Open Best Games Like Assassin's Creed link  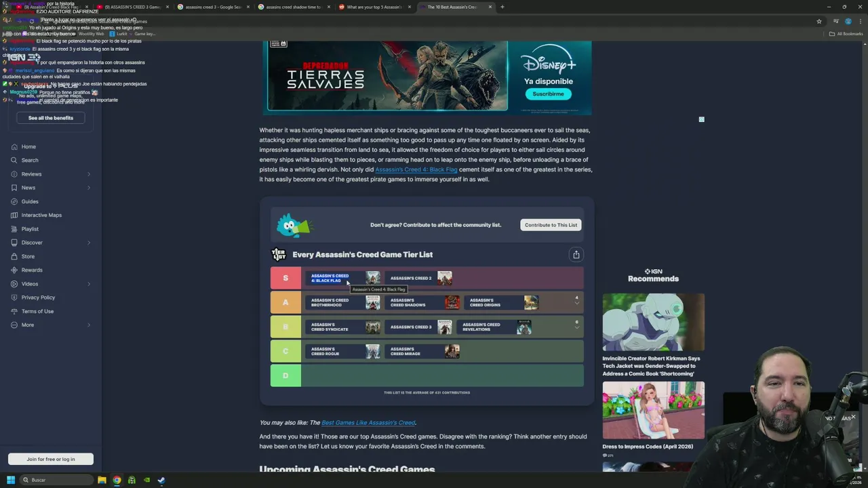pyautogui.click(x=368, y=423)
